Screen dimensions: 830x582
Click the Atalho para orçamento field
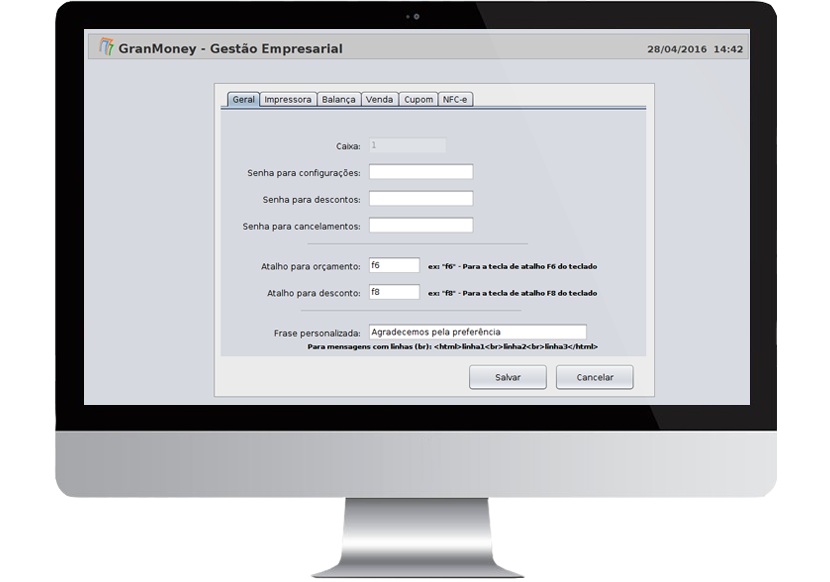click(394, 265)
